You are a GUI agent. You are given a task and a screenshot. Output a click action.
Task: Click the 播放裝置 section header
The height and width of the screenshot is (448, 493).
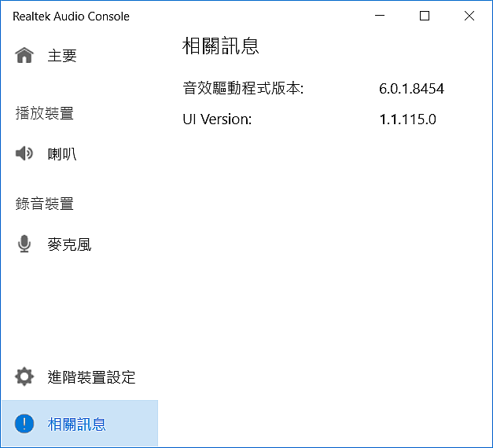tap(44, 113)
